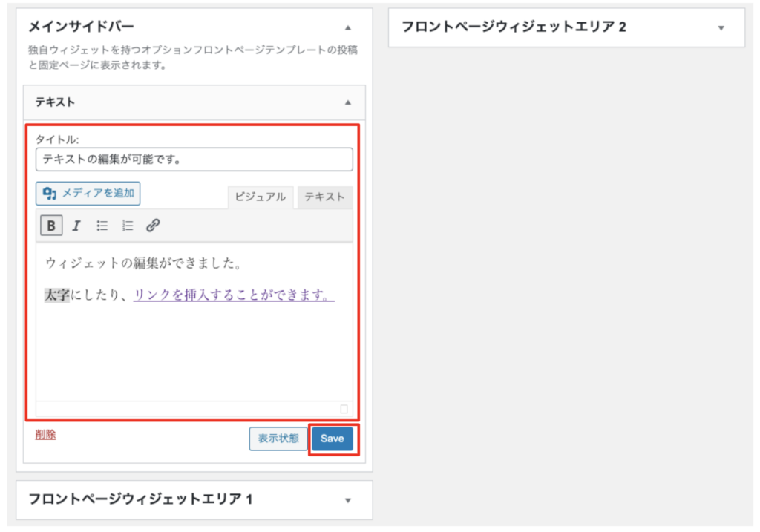Click the highlighted 太字 word in the editor
Image resolution: width=760 pixels, height=532 pixels.
click(57, 295)
